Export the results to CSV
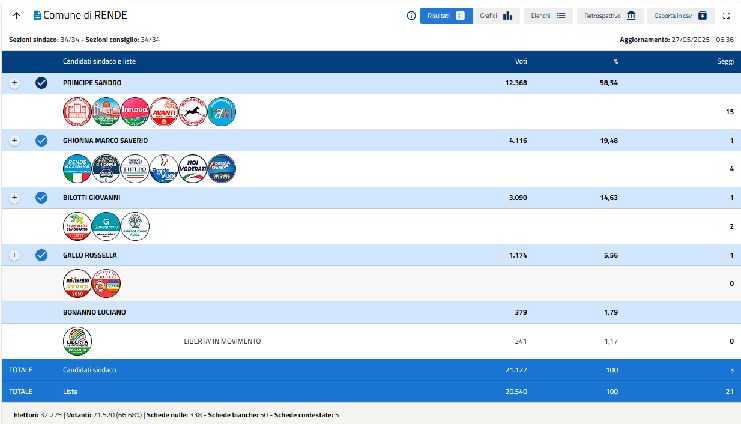Screen dimensions: 741x424 (681, 16)
